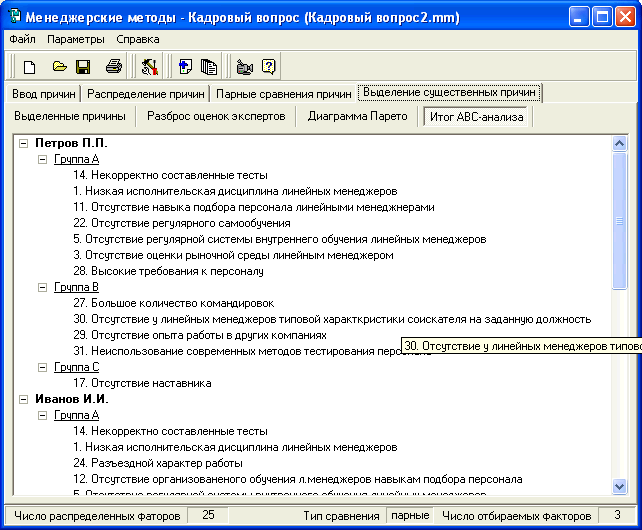Select item 28 Высокие требования к персоналу
Image resolution: width=642 pixels, height=530 pixels.
168,271
